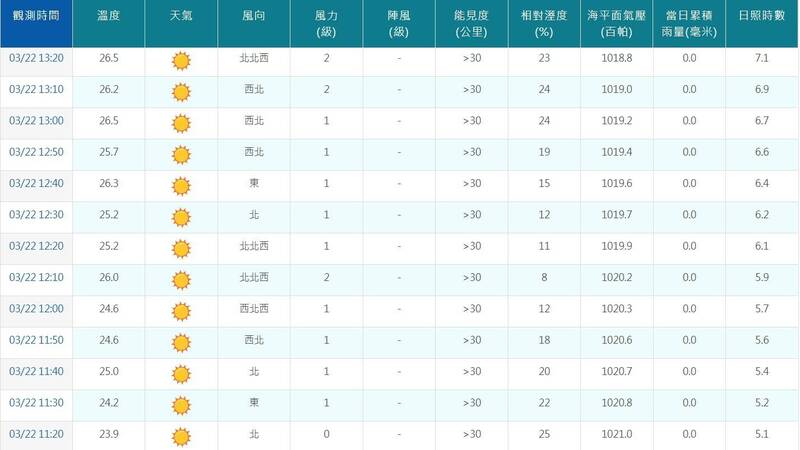This screenshot has width=800, height=450.
Task: Click the sunny icon for 03/22 12:50
Action: pos(181,155)
